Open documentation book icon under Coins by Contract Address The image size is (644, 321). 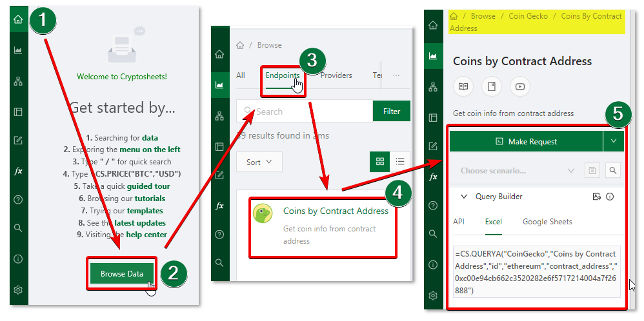click(x=463, y=86)
